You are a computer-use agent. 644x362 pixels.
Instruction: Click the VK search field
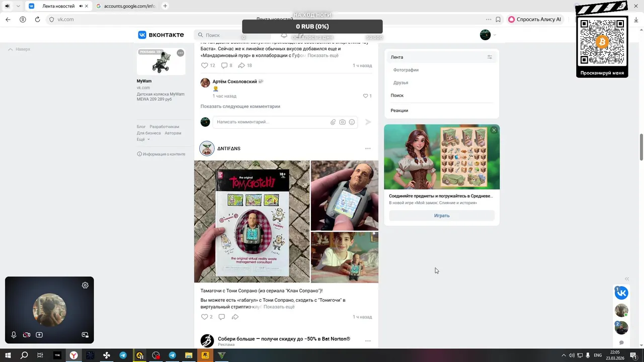pos(232,35)
